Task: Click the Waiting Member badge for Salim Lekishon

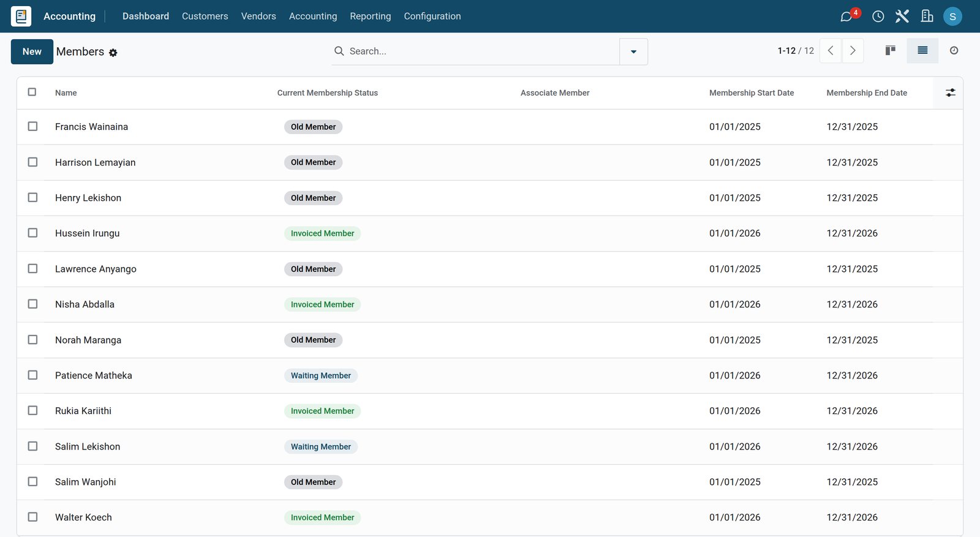Action: pyautogui.click(x=321, y=447)
